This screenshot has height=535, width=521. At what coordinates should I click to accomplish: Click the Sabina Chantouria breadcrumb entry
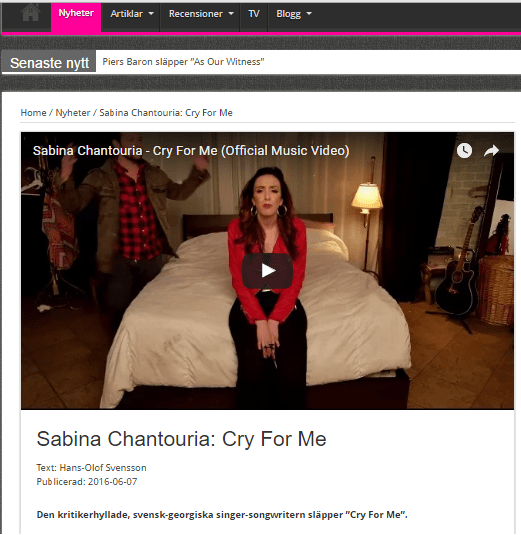pos(166,113)
